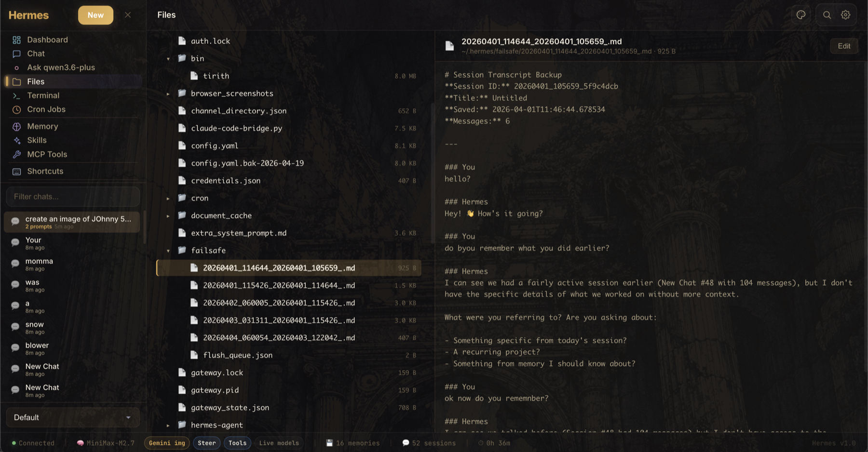The width and height of the screenshot is (868, 452).
Task: Toggle Steer in status bar
Action: (207, 443)
